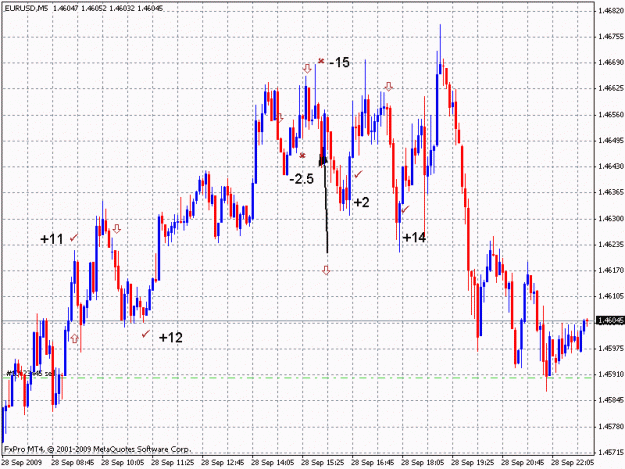Click the time axis label 28 Sep 20:45
Viewport: 625px width, 469px height.
click(523, 463)
